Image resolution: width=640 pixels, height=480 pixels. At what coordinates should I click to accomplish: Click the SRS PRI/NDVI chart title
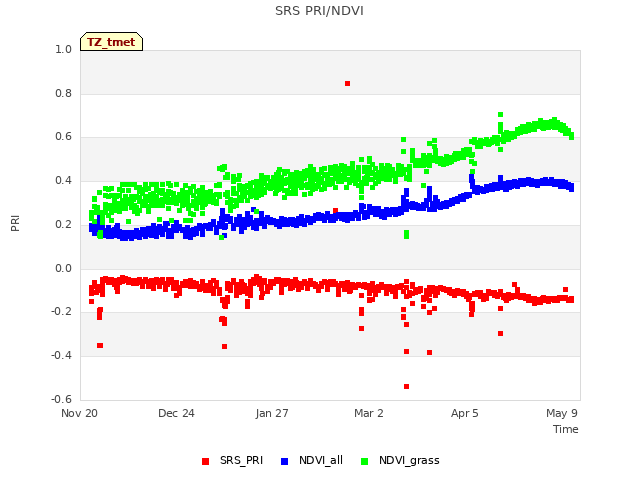(x=319, y=11)
